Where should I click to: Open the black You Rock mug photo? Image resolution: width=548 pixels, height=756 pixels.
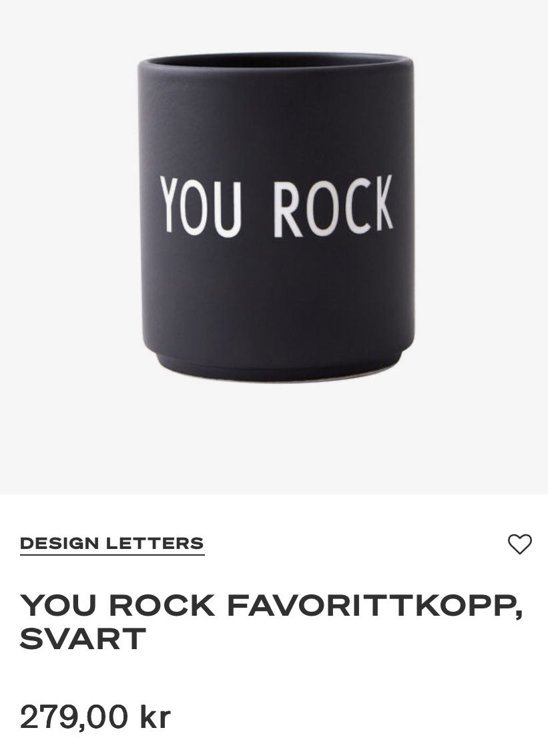(x=276, y=217)
